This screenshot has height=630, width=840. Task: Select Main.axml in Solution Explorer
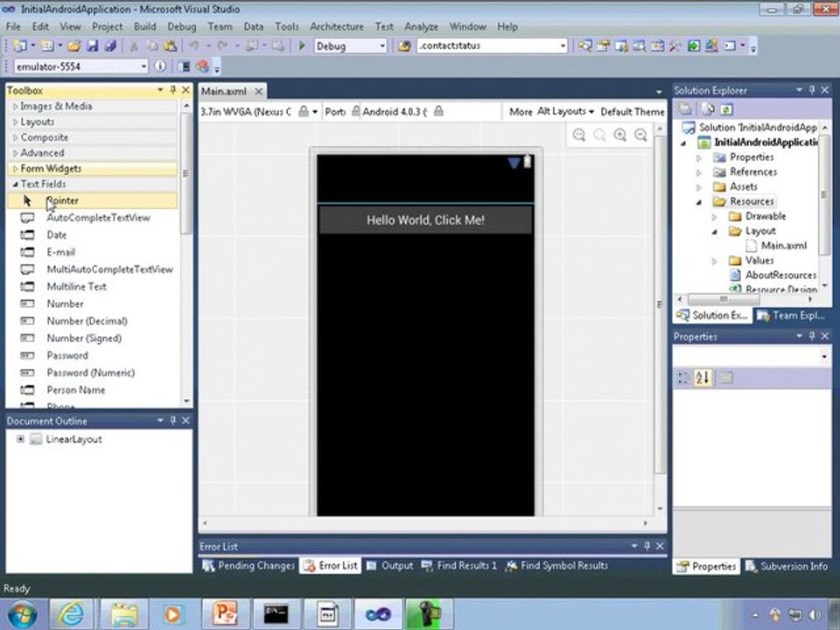[x=784, y=246]
